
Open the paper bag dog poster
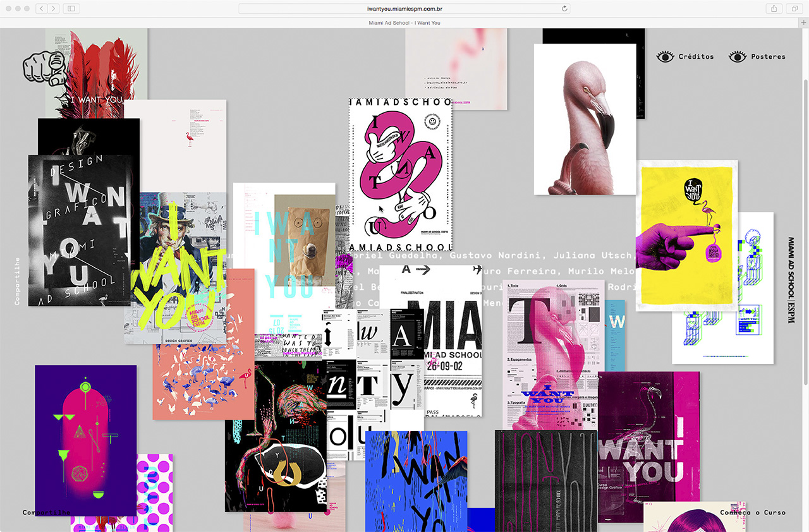tap(284, 253)
